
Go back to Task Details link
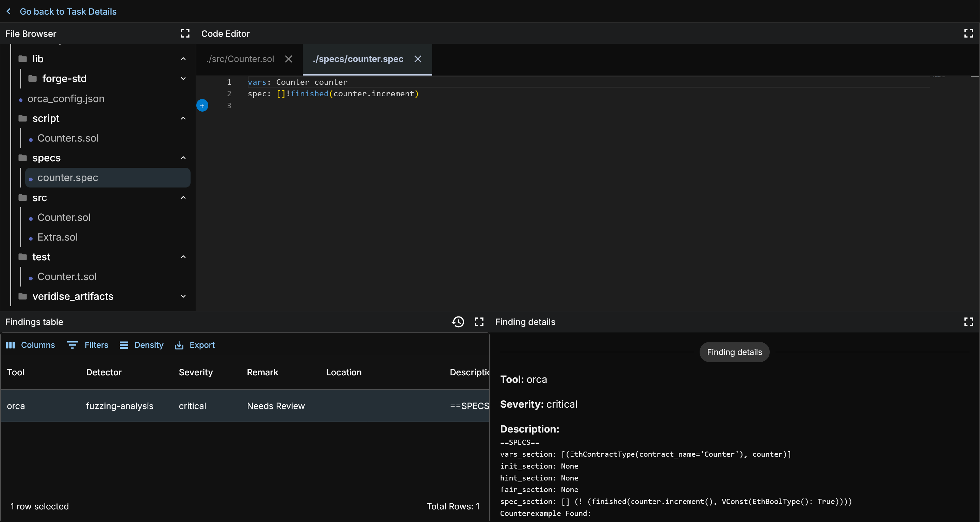(68, 12)
